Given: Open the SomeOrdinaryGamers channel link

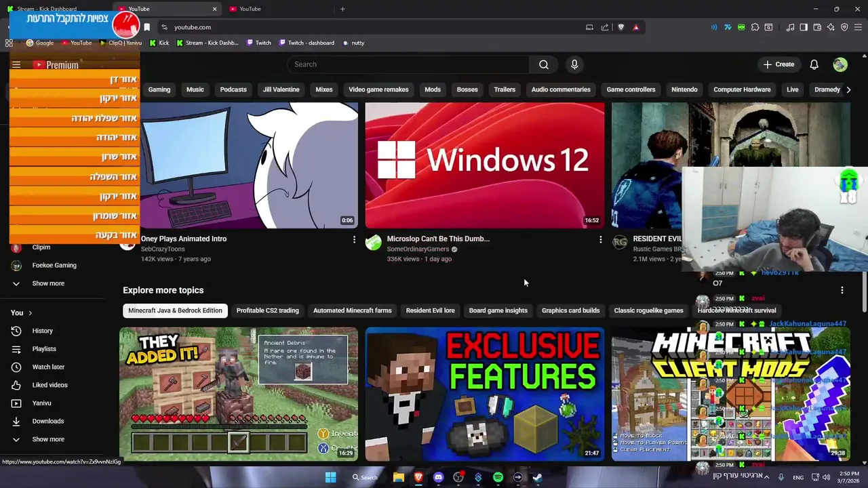Looking at the screenshot, I should click(418, 249).
